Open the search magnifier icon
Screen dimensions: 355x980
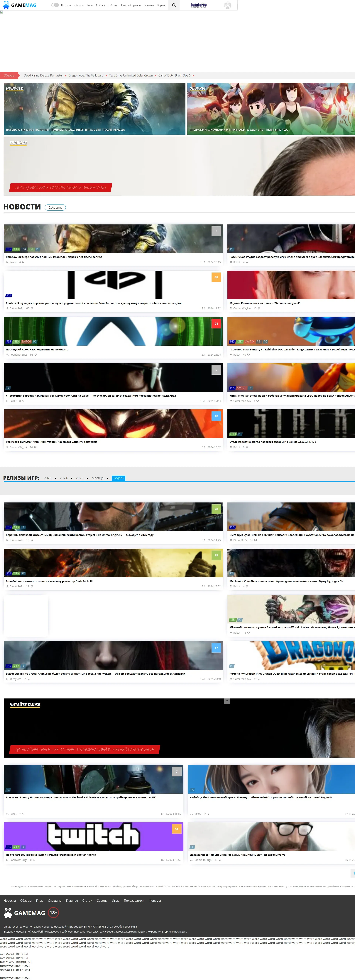click(174, 5)
